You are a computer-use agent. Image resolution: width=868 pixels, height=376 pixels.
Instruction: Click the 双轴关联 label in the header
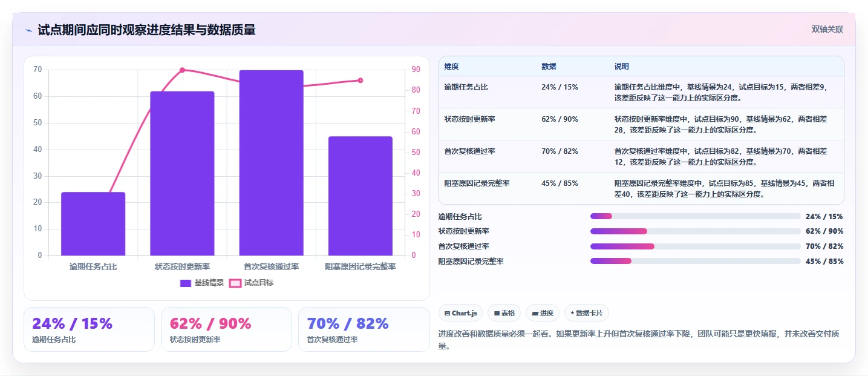point(827,29)
